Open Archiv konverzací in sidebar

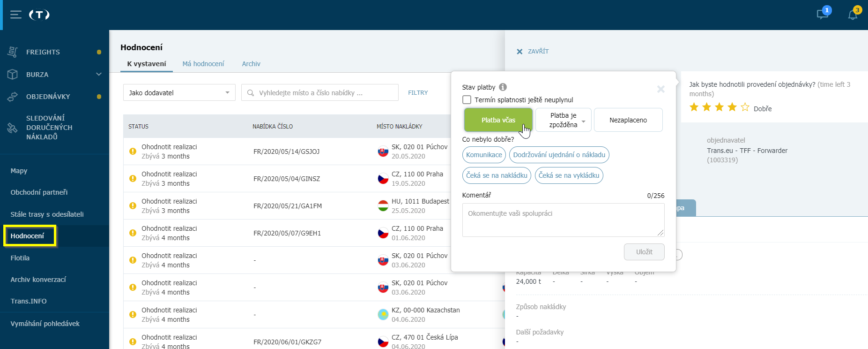(x=38, y=280)
